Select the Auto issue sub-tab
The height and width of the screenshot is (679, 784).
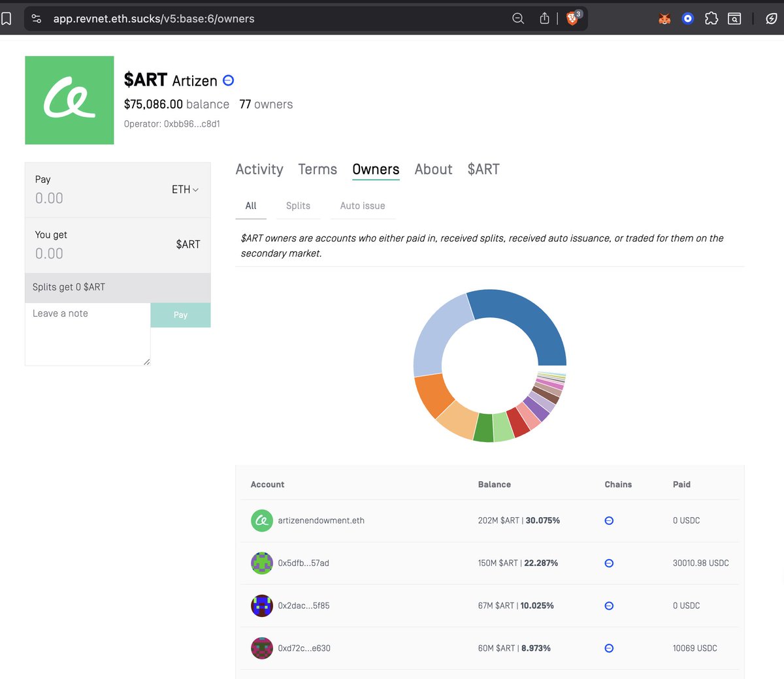(363, 206)
